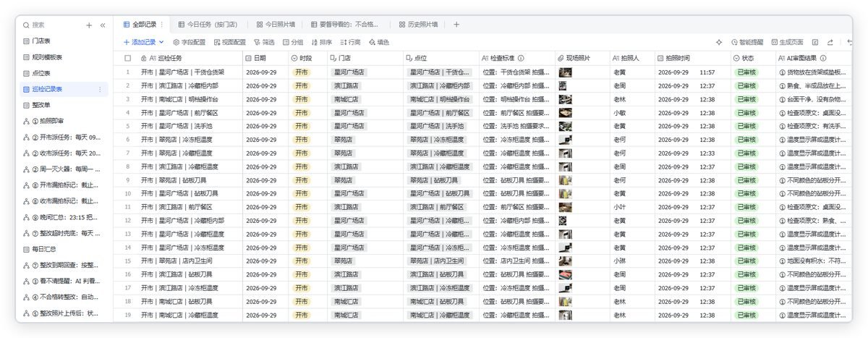Open the ② 收市派任务 automation
The width and height of the screenshot is (868, 338).
coord(62,153)
